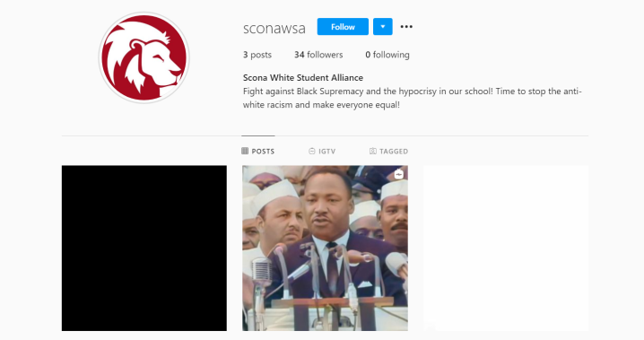The width and height of the screenshot is (644, 340).
Task: Open the lion logo profile picture
Action: coord(144,57)
